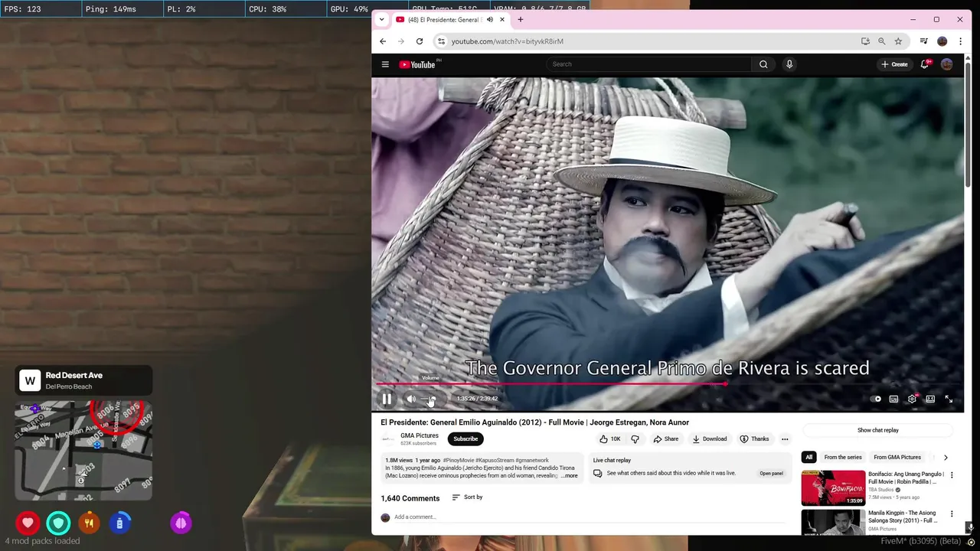Mute the tab via its audio icon
Screen dimensions: 980x551
coord(490,19)
